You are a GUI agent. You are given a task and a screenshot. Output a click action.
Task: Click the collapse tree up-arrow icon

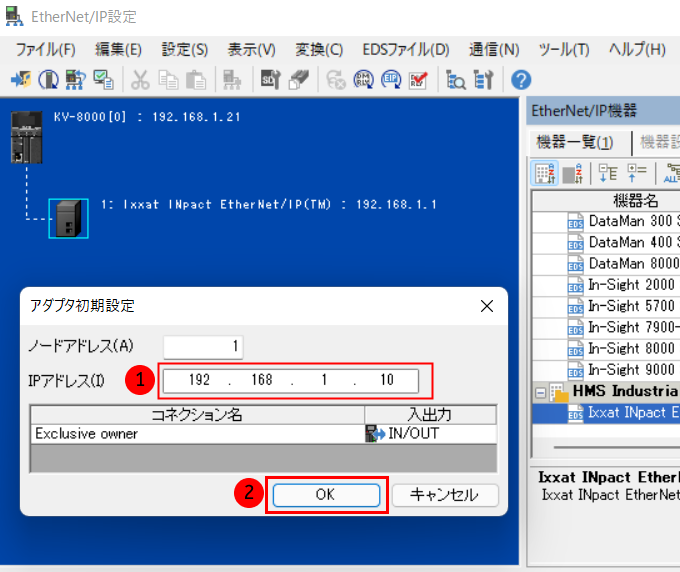click(637, 173)
